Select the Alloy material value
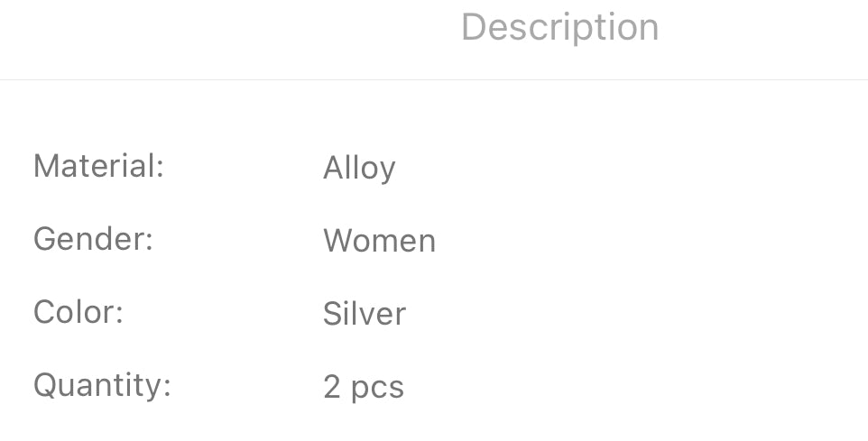The width and height of the screenshot is (868, 441). click(x=359, y=168)
